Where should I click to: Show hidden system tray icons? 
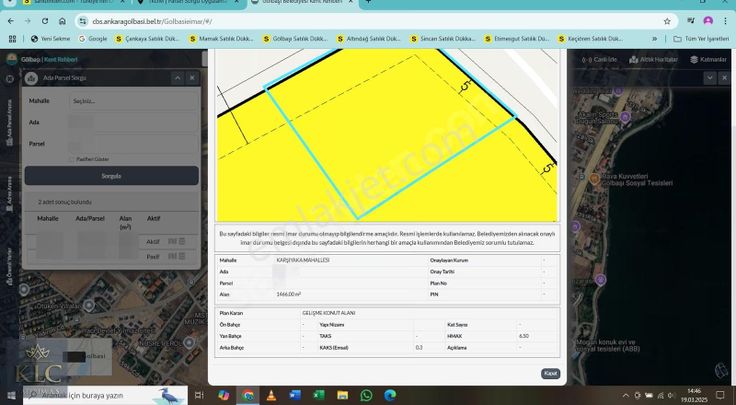(x=626, y=396)
